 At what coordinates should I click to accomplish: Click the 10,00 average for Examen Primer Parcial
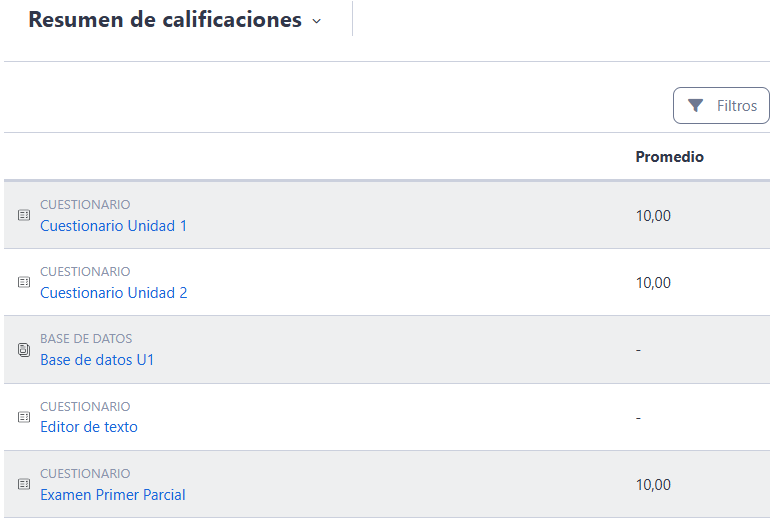click(x=653, y=485)
